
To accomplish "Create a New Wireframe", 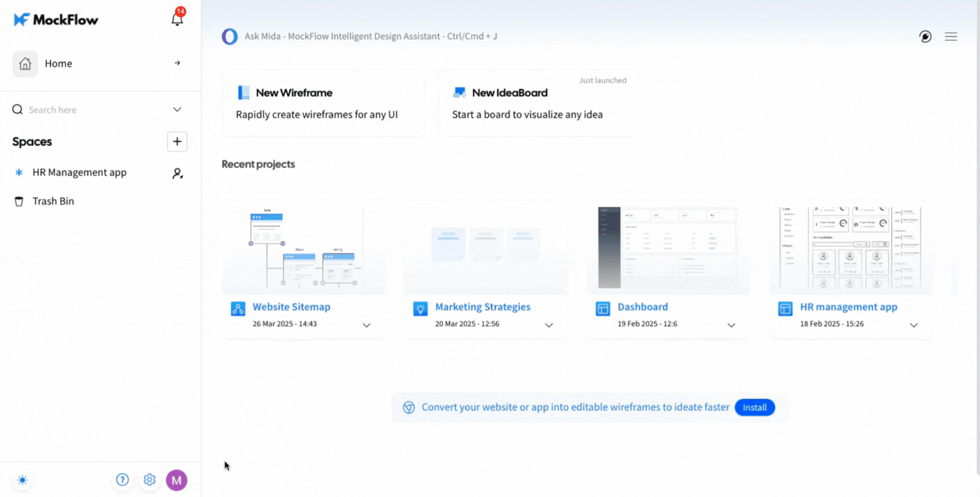I will [323, 103].
